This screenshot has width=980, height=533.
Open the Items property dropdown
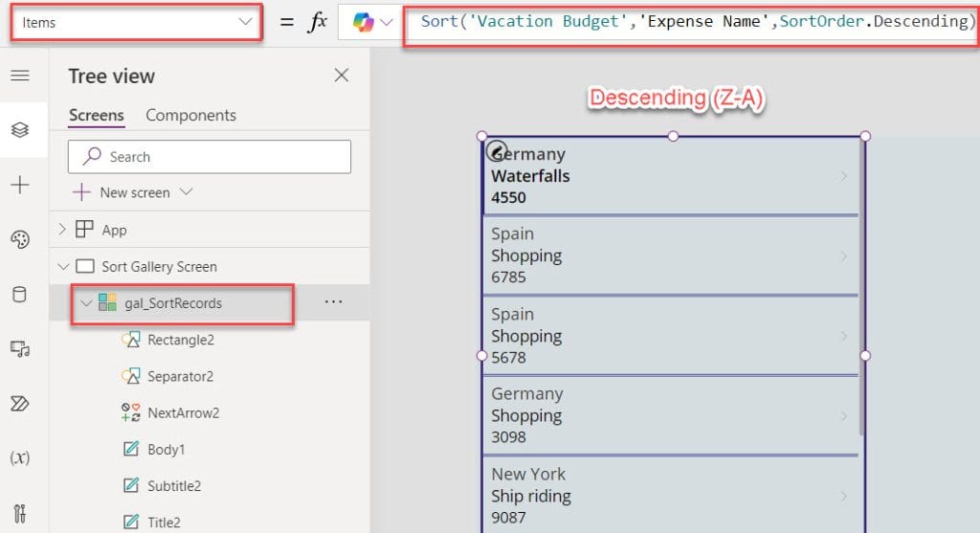[x=136, y=23]
